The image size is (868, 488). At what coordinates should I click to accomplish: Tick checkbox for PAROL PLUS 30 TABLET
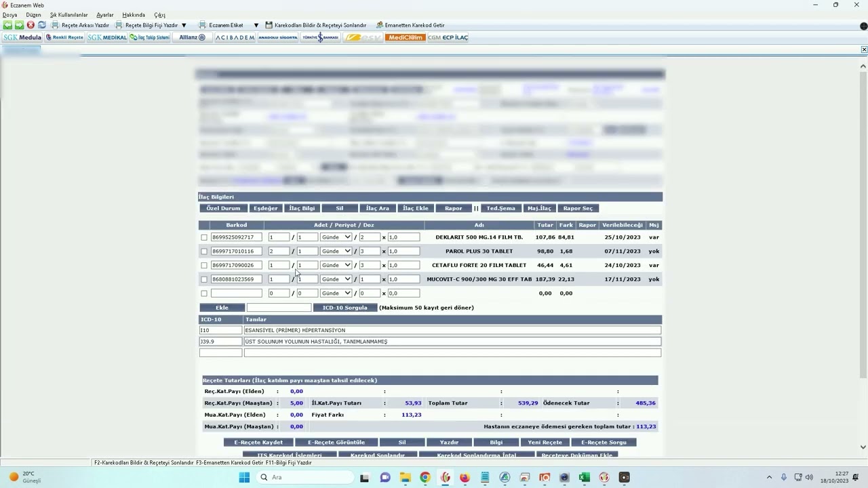coord(204,251)
